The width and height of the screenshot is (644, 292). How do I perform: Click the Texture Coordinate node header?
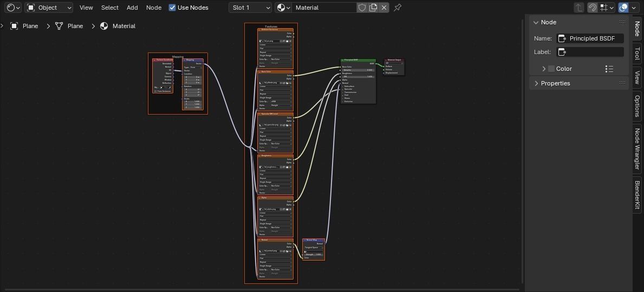(162, 60)
